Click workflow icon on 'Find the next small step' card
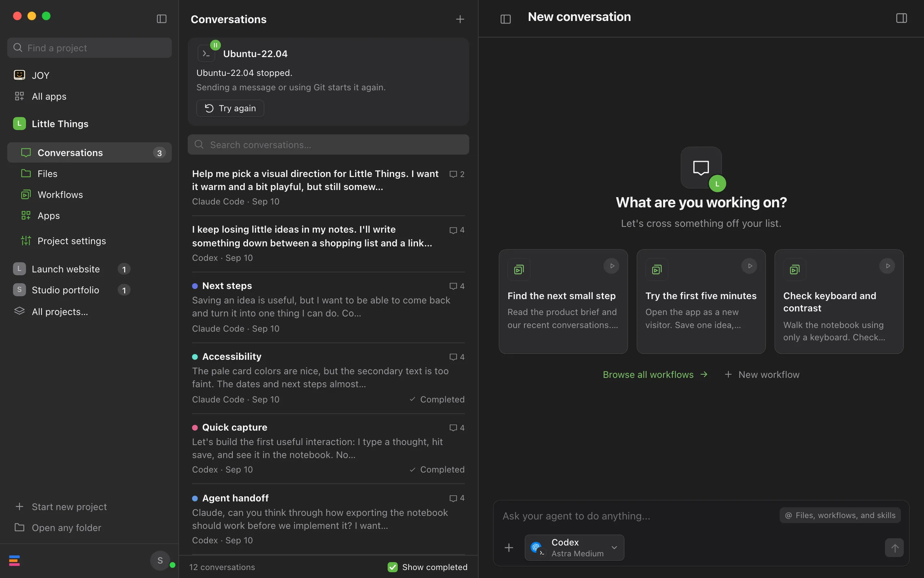 point(519,269)
